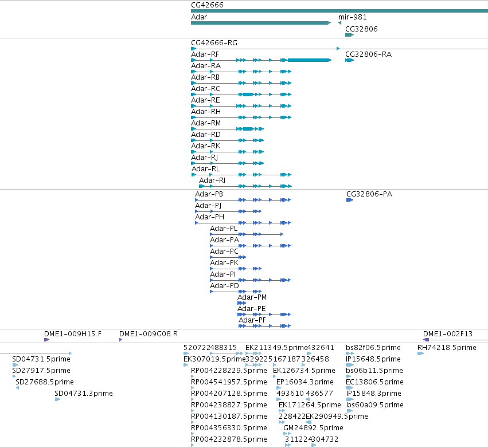Select transcript Adar-RA
The image size is (488, 448).
(206, 66)
